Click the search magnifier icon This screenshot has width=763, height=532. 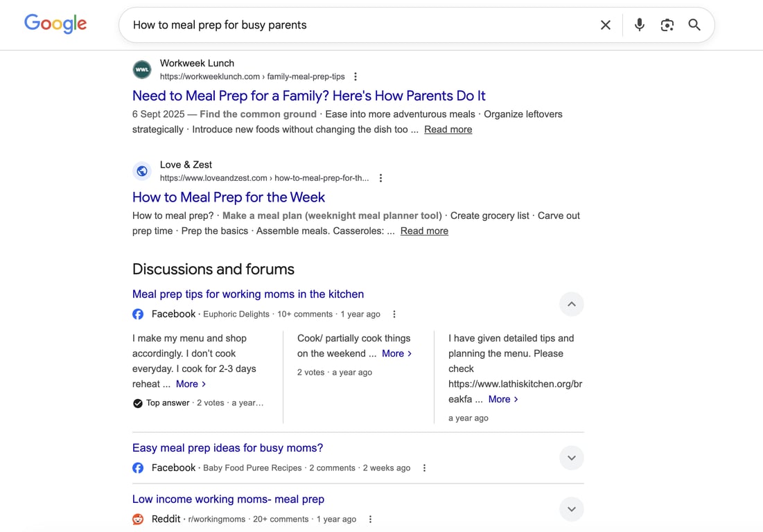coord(694,24)
